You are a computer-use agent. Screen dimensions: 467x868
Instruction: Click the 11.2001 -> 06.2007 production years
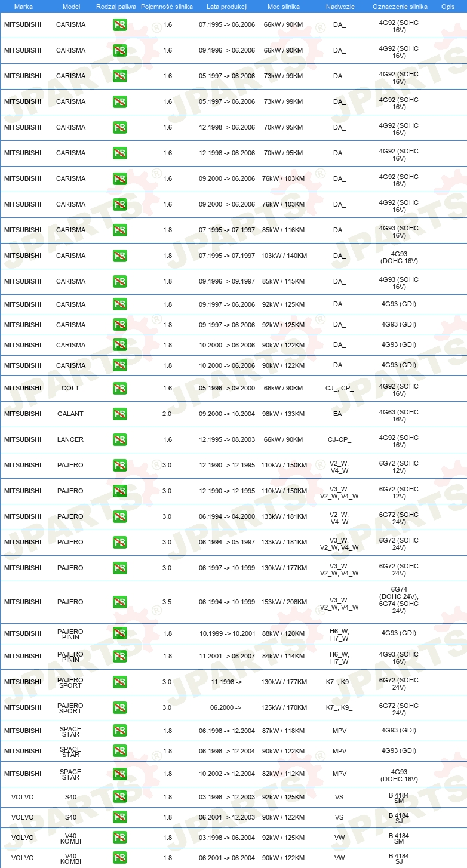pos(227,656)
